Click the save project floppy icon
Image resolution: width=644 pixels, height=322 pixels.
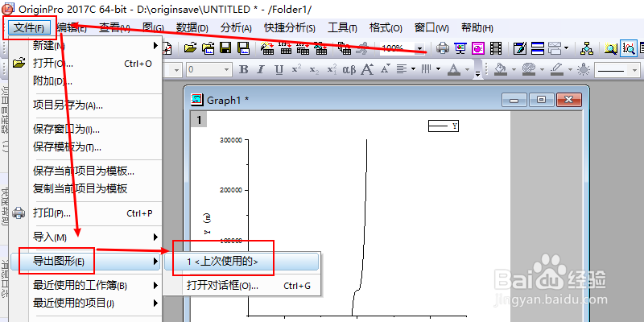click(x=225, y=48)
